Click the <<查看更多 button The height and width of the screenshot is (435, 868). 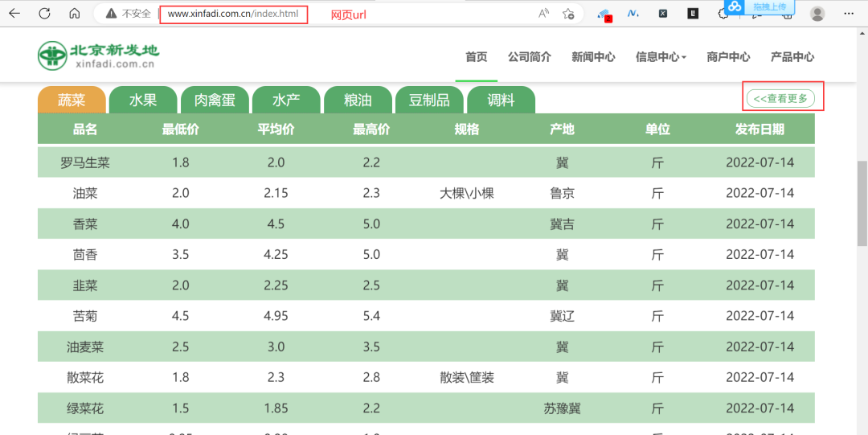(780, 98)
